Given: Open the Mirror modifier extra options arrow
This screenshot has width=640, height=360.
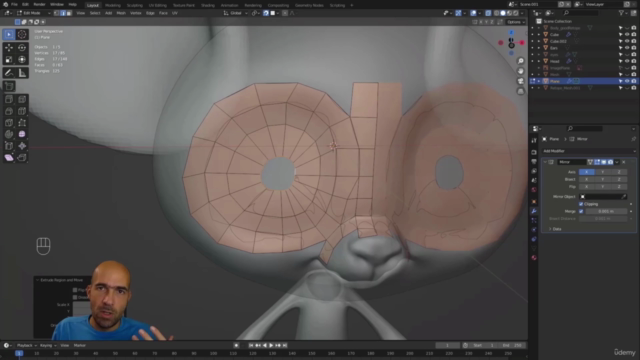Looking at the screenshot, I should 617,162.
